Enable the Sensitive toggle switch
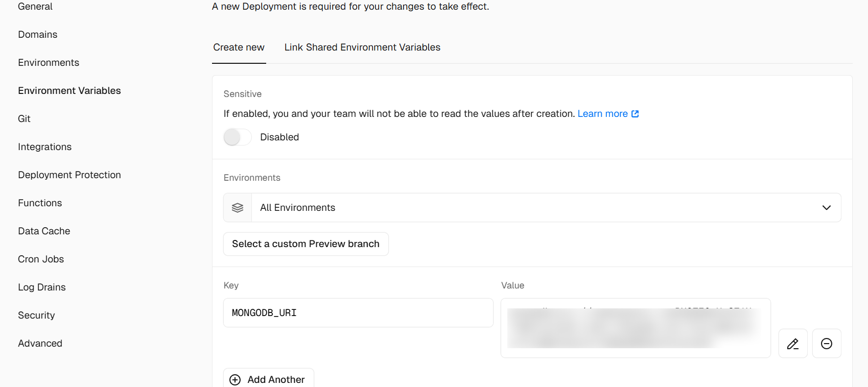The image size is (868, 387). coord(238,137)
